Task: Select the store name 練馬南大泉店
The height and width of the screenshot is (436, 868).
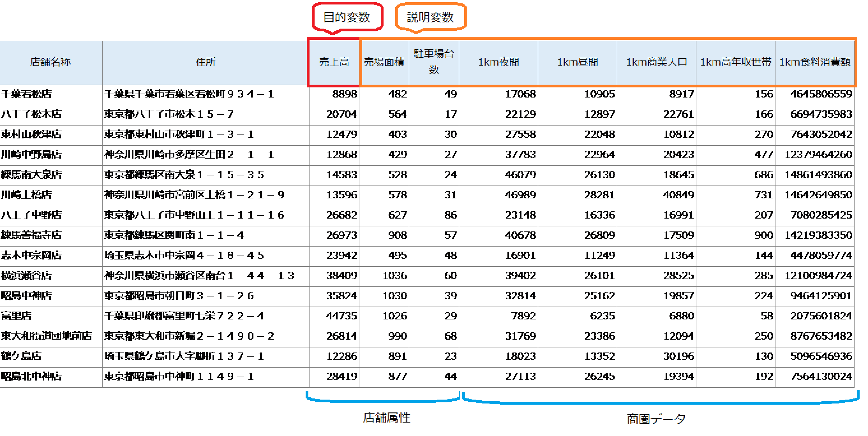Action: 31,175
